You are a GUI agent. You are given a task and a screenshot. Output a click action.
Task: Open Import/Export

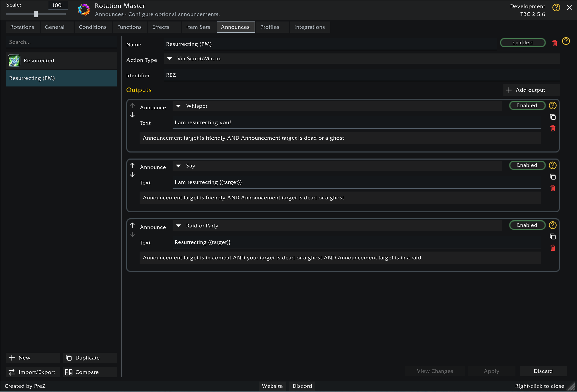click(x=33, y=372)
